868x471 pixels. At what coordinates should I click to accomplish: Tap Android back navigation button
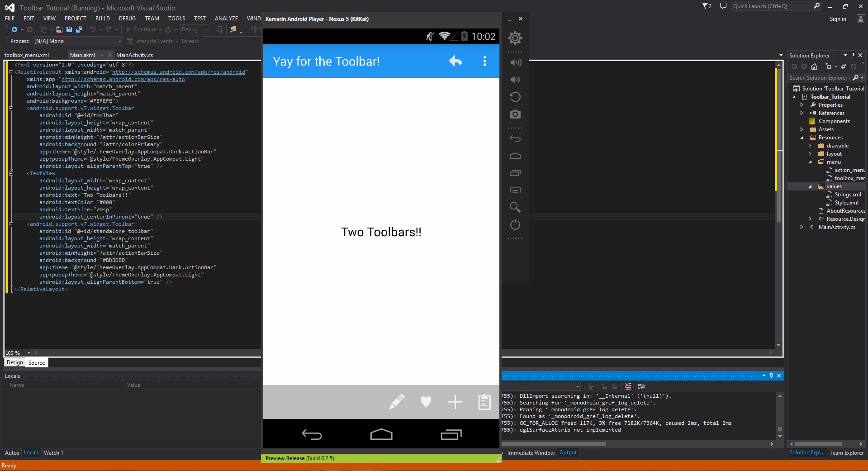(312, 435)
